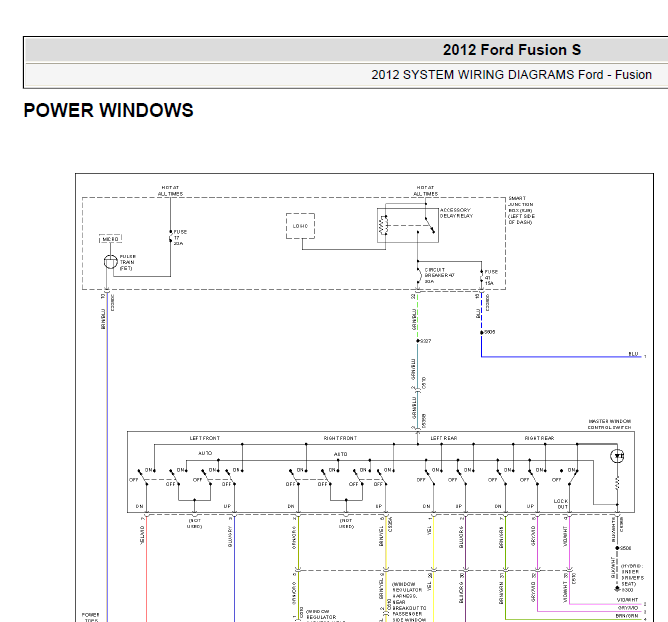Viewport: 668px width, 622px height.
Task: Click the Left Rear section label
Action: (444, 438)
